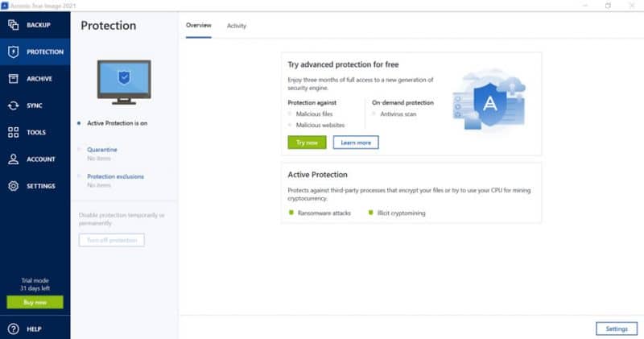644x339 pixels.
Task: Click the Help question mark icon
Action: click(13, 329)
